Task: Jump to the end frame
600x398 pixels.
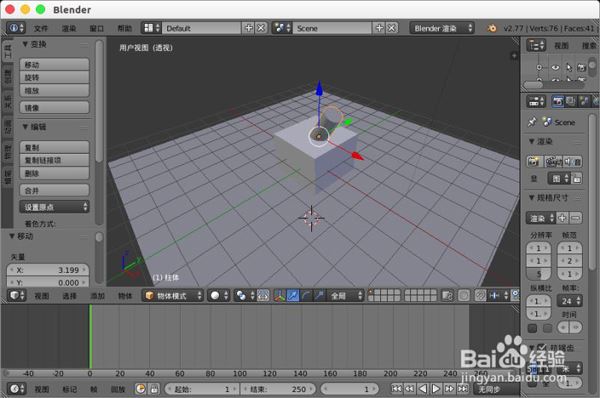Action: click(463, 389)
